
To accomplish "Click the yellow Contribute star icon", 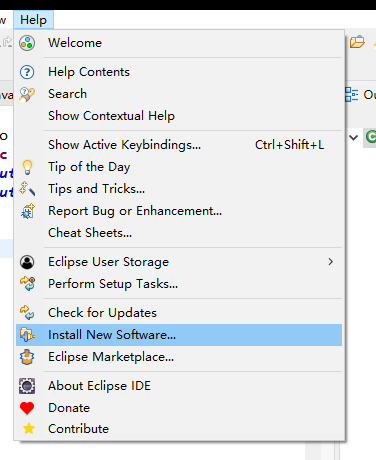I will pyautogui.click(x=29, y=428).
